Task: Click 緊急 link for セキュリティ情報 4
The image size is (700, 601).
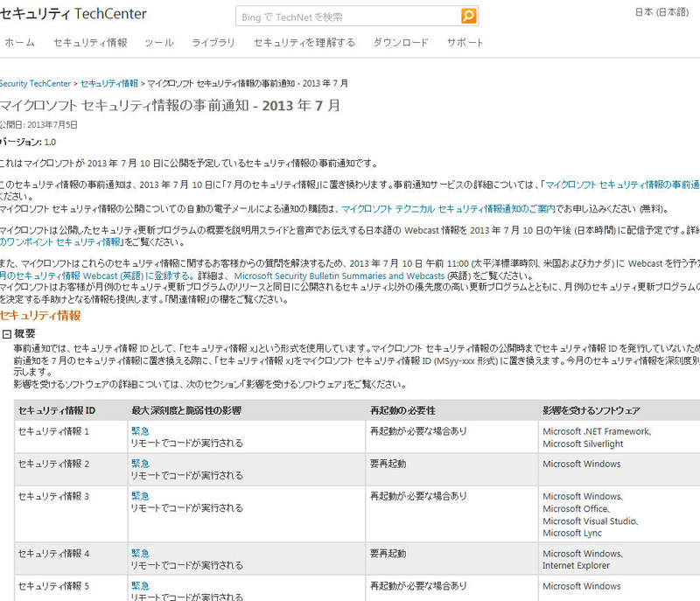Action: [x=140, y=553]
